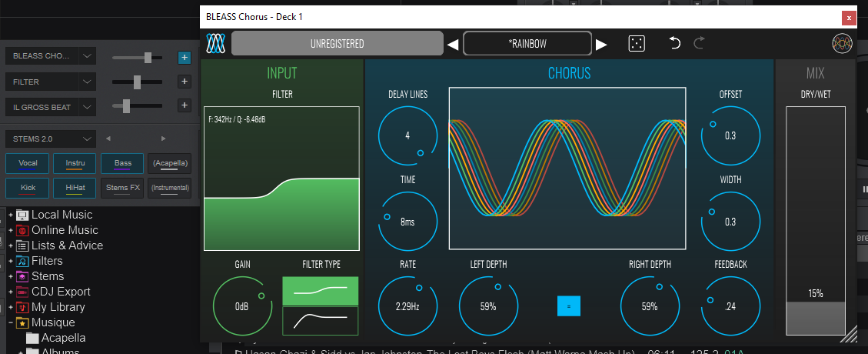Screen dimensions: 868x354
Task: Click the My Library folder icon
Action: click(22, 308)
